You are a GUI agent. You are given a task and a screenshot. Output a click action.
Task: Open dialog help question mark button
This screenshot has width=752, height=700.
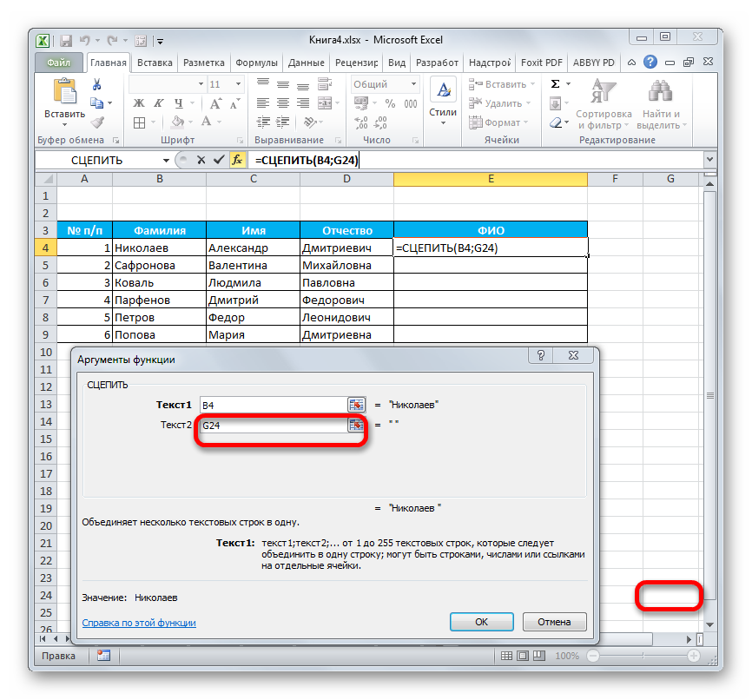(541, 356)
